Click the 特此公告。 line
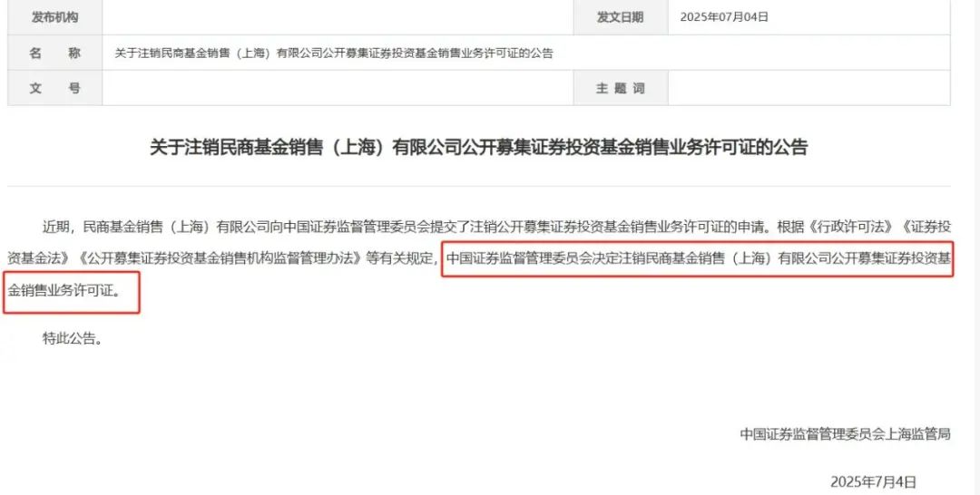 pyautogui.click(x=73, y=339)
